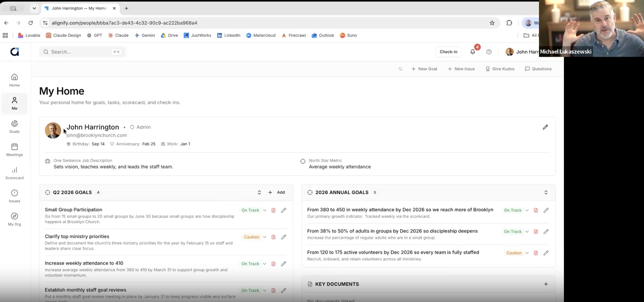Click Give Kudos
Viewport: 644px width, 302px height.
pyautogui.click(x=500, y=69)
